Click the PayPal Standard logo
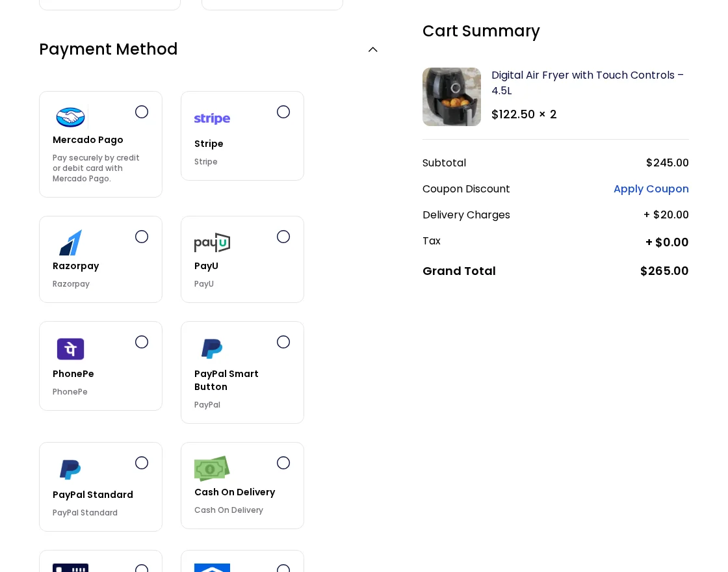 (x=71, y=469)
